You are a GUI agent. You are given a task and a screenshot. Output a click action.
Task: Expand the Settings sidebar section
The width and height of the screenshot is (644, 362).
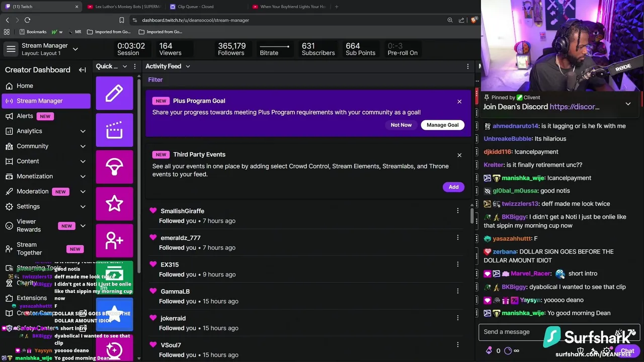coord(83,207)
